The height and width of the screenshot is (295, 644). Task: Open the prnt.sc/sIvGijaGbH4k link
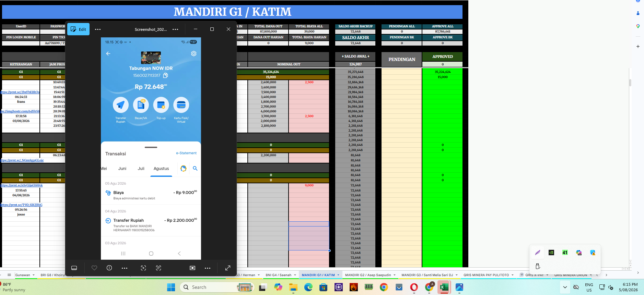pyautogui.click(x=22, y=185)
